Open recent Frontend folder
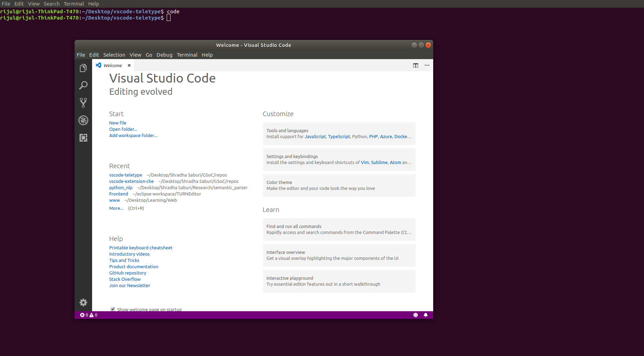Screen dimensions: 644x356 [119, 194]
